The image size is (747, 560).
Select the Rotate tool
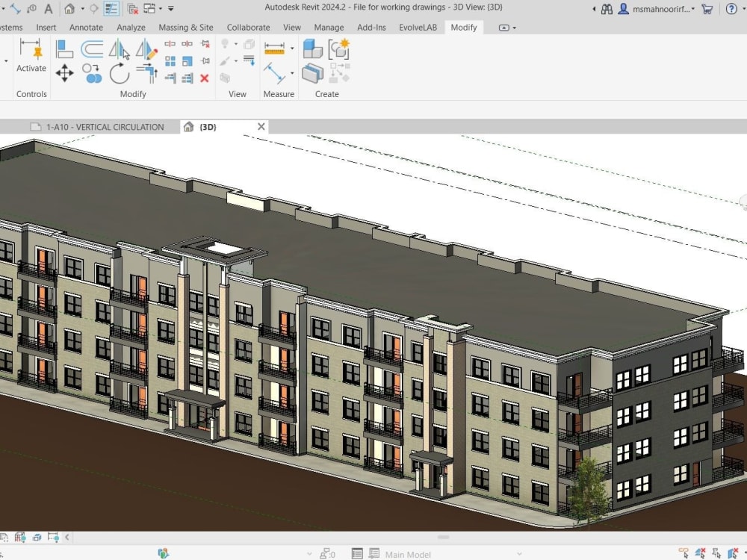point(118,74)
